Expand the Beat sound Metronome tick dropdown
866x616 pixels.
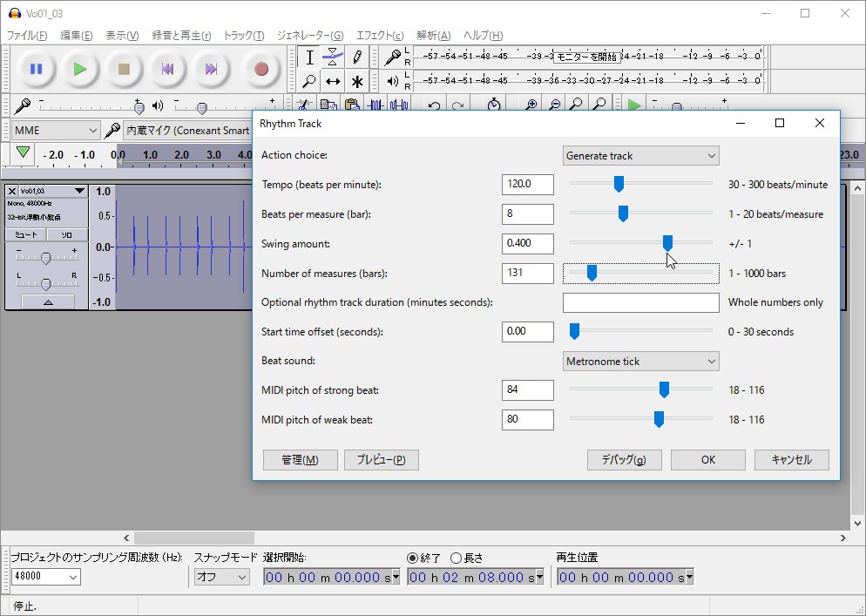click(640, 362)
